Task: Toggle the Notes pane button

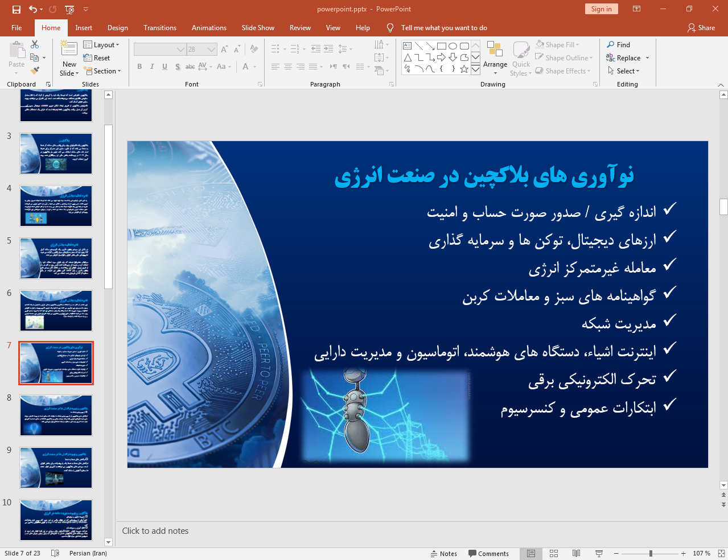Action: pos(444,553)
